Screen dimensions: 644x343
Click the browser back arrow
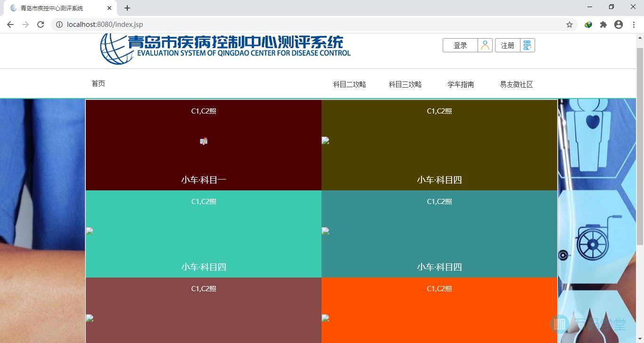click(x=10, y=24)
